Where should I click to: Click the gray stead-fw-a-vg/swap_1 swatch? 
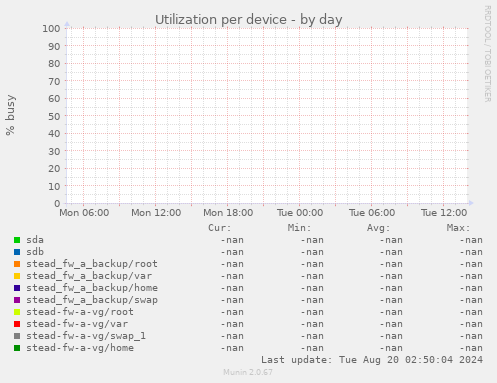click(x=17, y=336)
